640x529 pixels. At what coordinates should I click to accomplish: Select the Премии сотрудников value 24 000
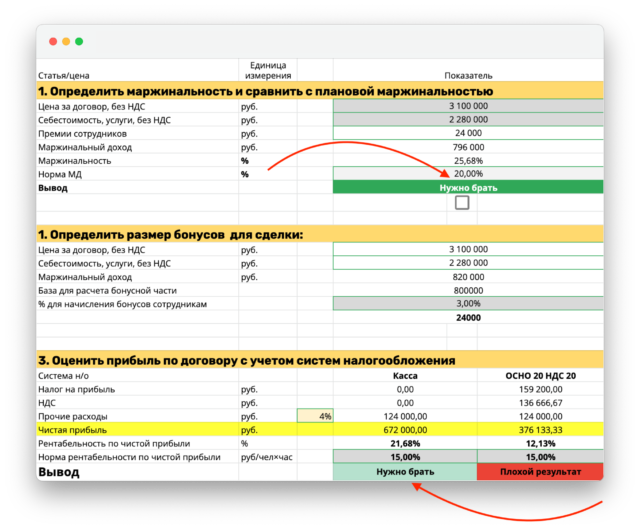tap(468, 133)
